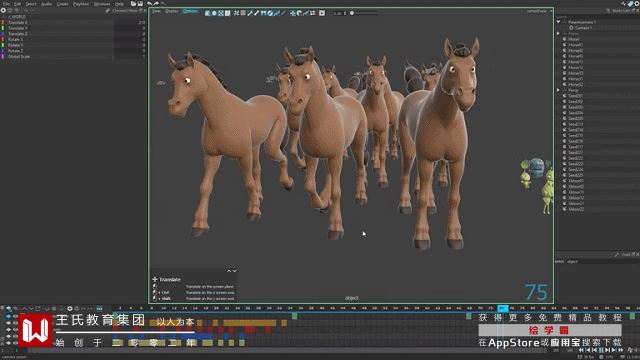Click the Translate Z channel row

(x=73, y=34)
